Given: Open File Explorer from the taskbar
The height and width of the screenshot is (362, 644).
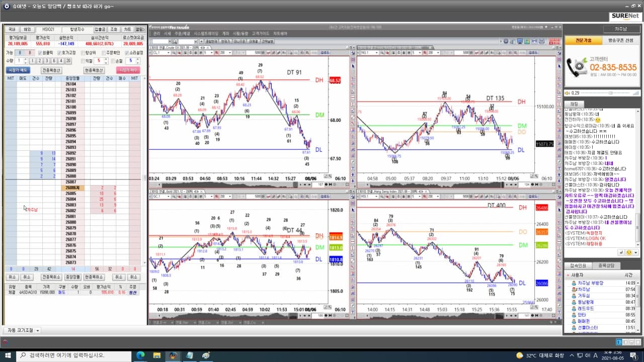Looking at the screenshot, I should pyautogui.click(x=156, y=355).
